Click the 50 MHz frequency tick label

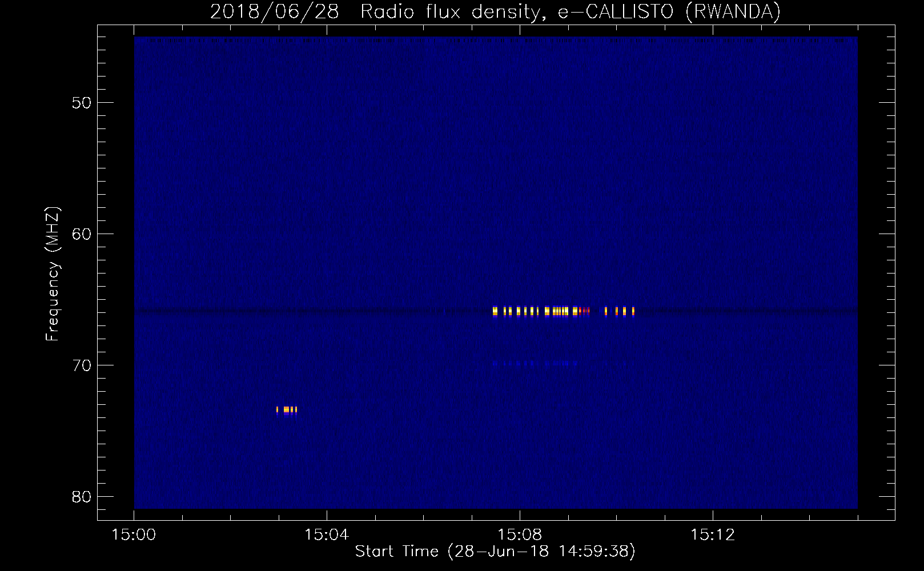coord(82,103)
